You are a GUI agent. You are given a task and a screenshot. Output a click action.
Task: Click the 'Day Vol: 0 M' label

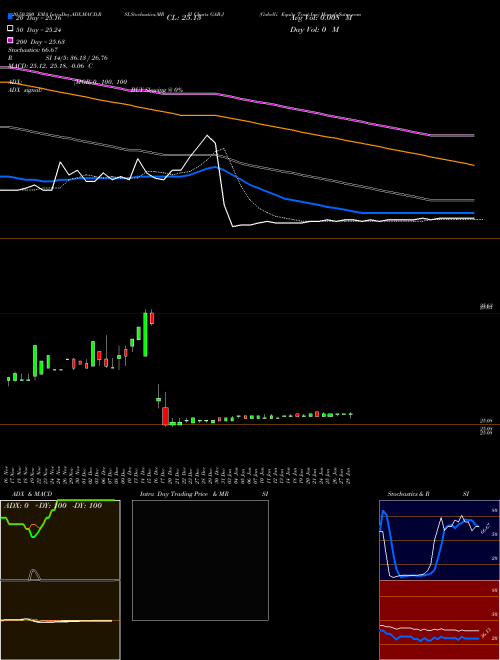coord(314,29)
